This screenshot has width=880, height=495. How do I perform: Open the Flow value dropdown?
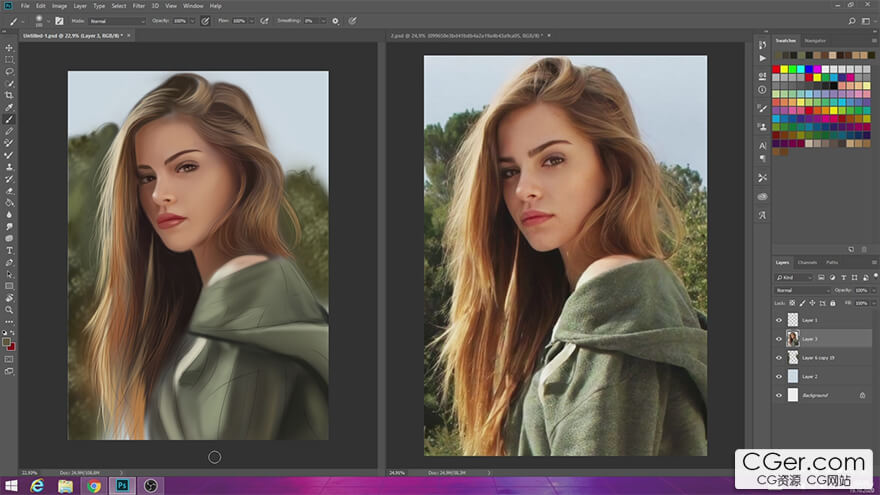(x=251, y=21)
